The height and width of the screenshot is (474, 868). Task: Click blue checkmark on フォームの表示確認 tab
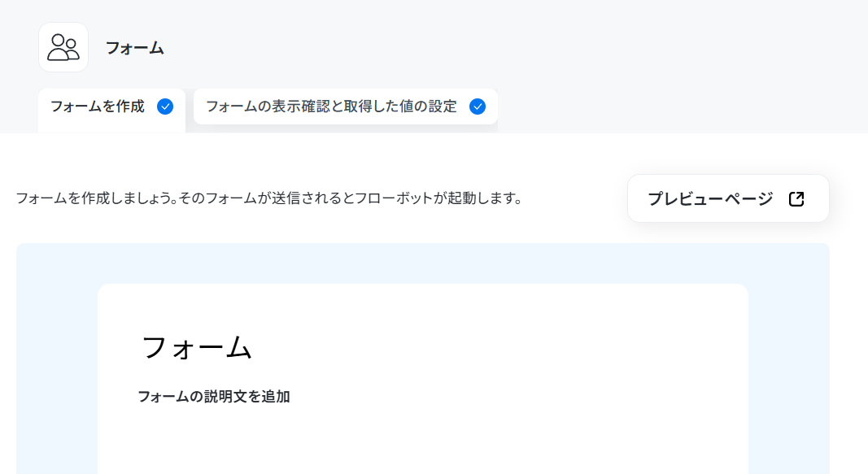tap(478, 107)
